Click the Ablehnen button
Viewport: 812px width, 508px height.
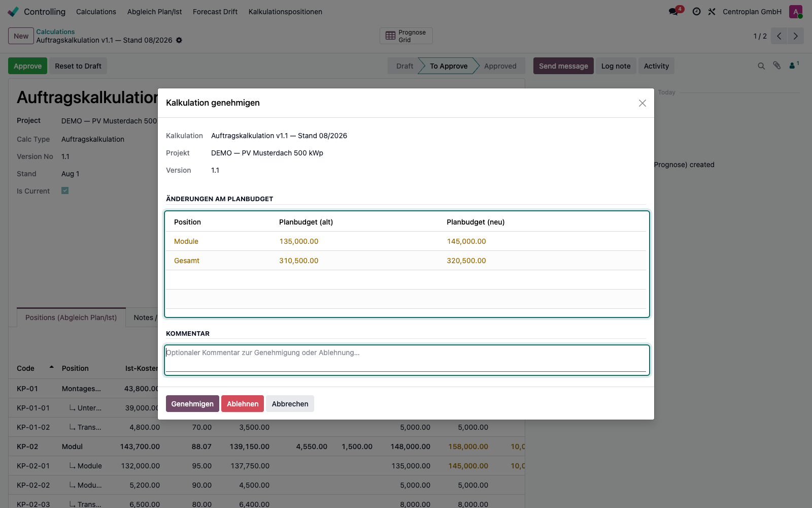(243, 404)
